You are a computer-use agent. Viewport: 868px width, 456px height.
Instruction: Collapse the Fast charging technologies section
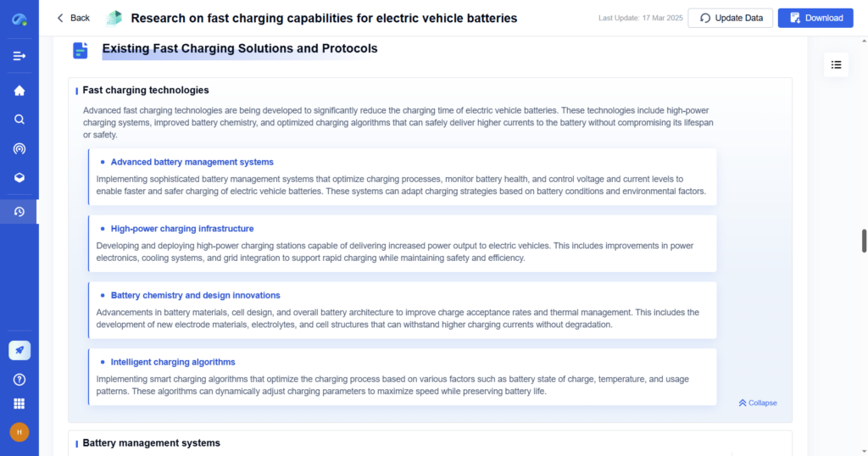click(x=758, y=403)
